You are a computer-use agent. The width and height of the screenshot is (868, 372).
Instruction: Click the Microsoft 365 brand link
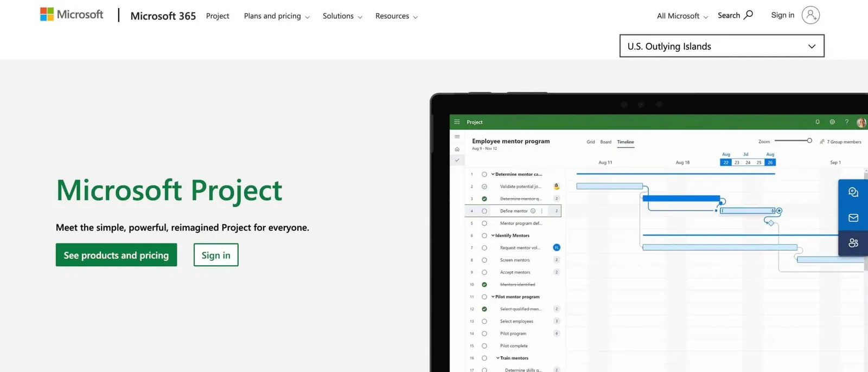tap(163, 16)
